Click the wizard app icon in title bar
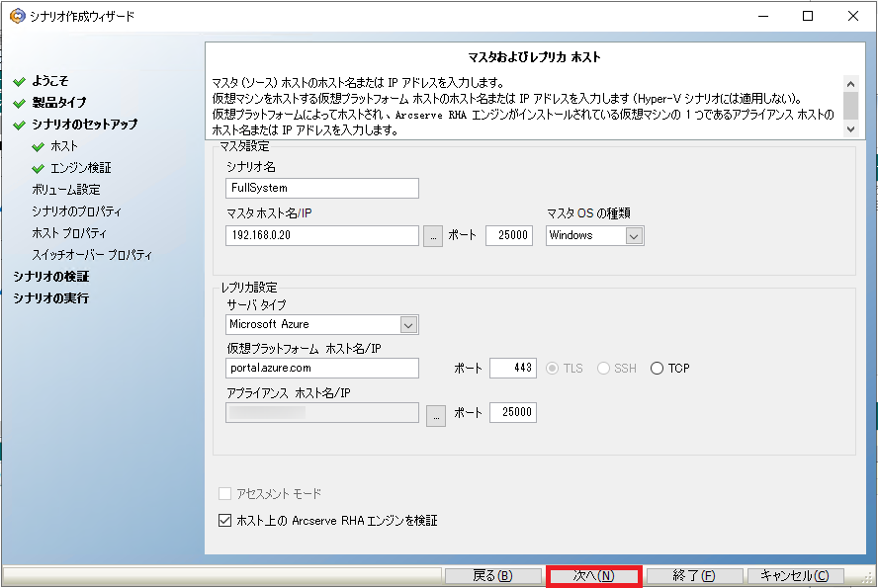The image size is (878, 588). (18, 16)
